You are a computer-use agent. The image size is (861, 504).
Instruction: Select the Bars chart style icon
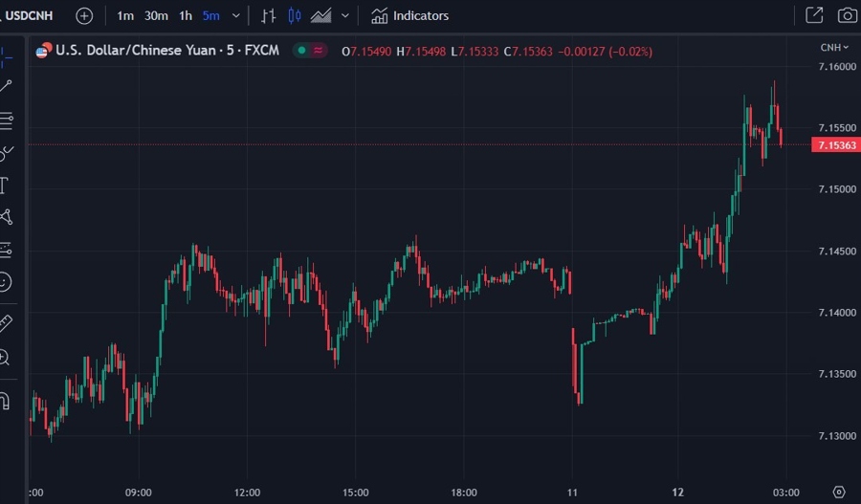(268, 16)
